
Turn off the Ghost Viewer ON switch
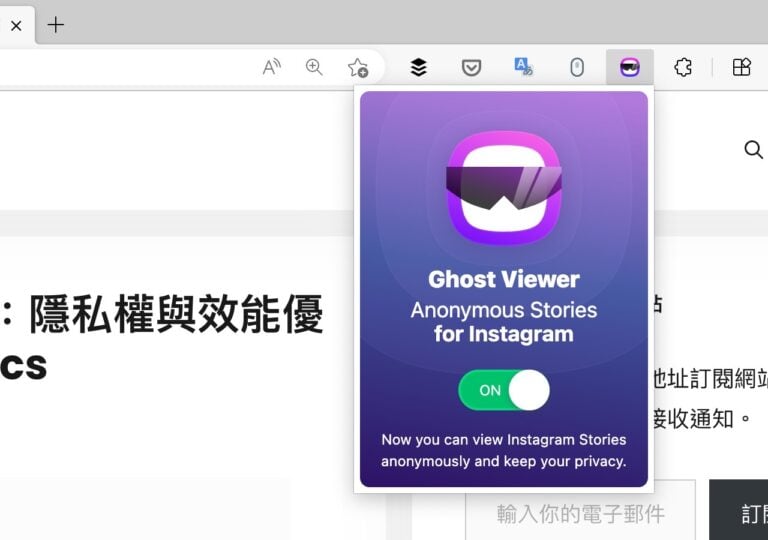point(504,390)
